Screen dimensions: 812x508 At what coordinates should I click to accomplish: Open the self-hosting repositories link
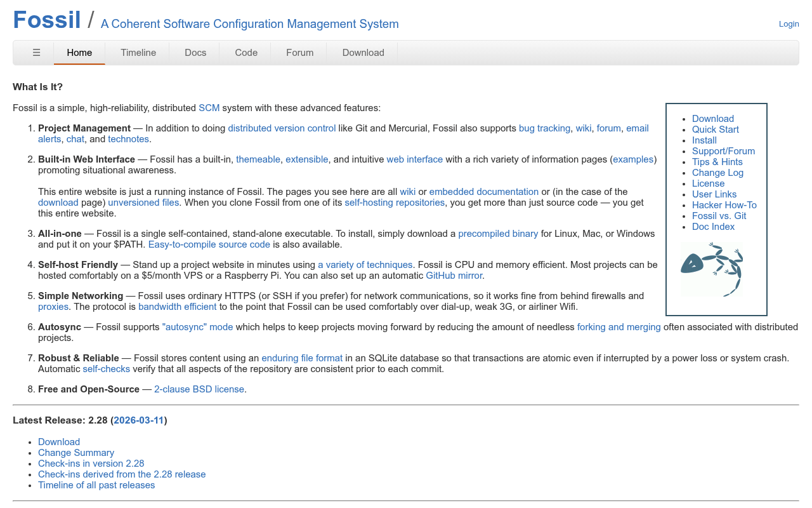[395, 203]
